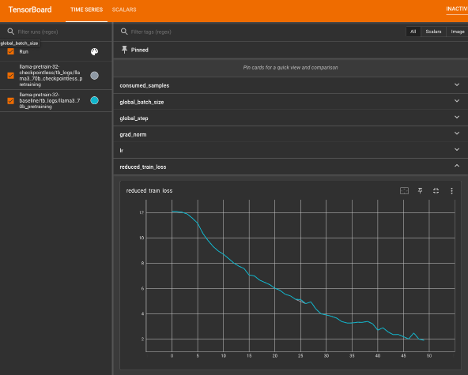Screen dimensions: 468x375
Task: Collapse the reduced_train_loss section
Action: pyautogui.click(x=457, y=166)
